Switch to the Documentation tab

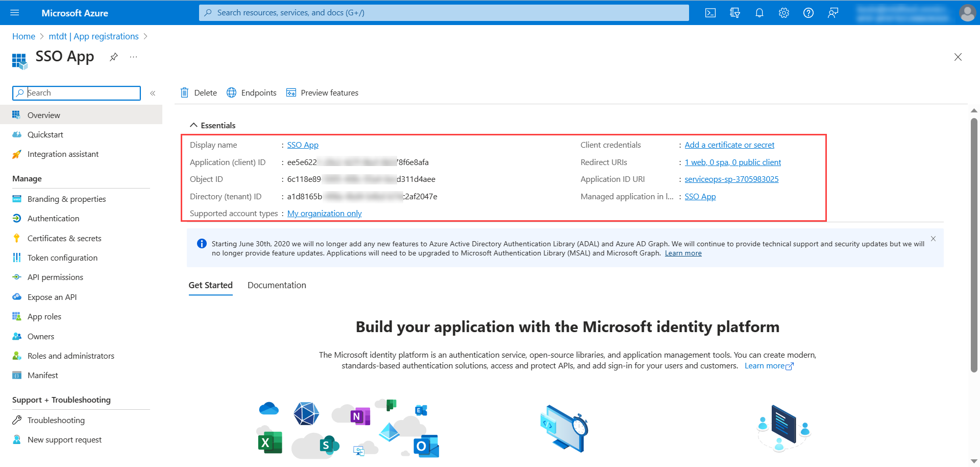tap(276, 285)
